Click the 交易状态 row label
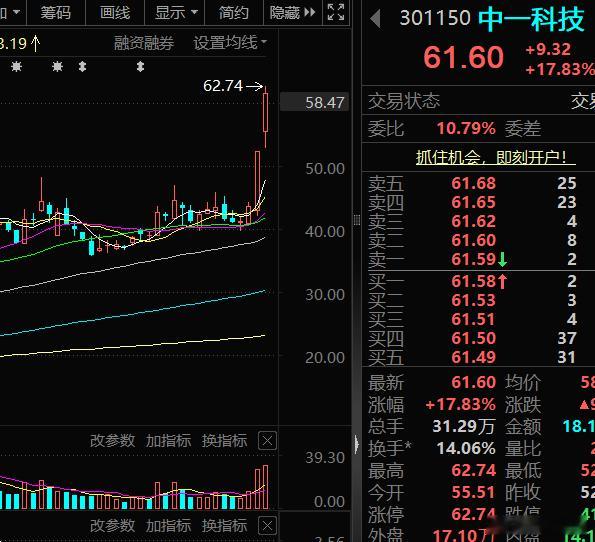595x542 pixels. pos(404,101)
